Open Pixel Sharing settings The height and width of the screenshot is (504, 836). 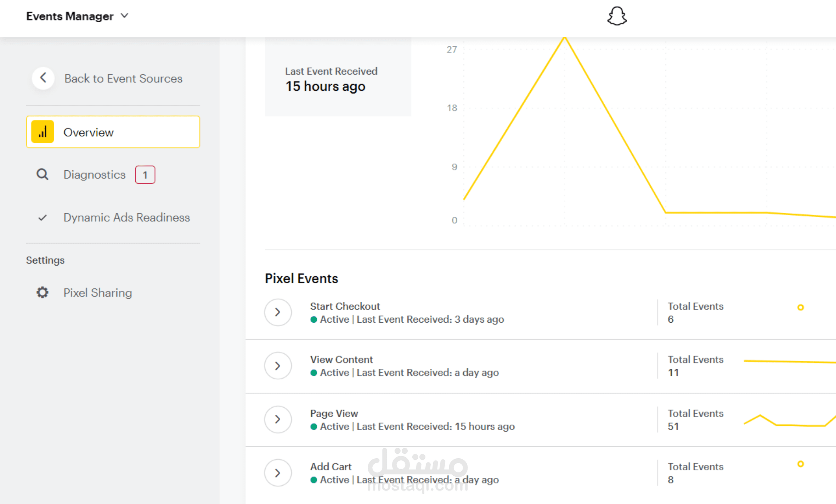point(97,293)
